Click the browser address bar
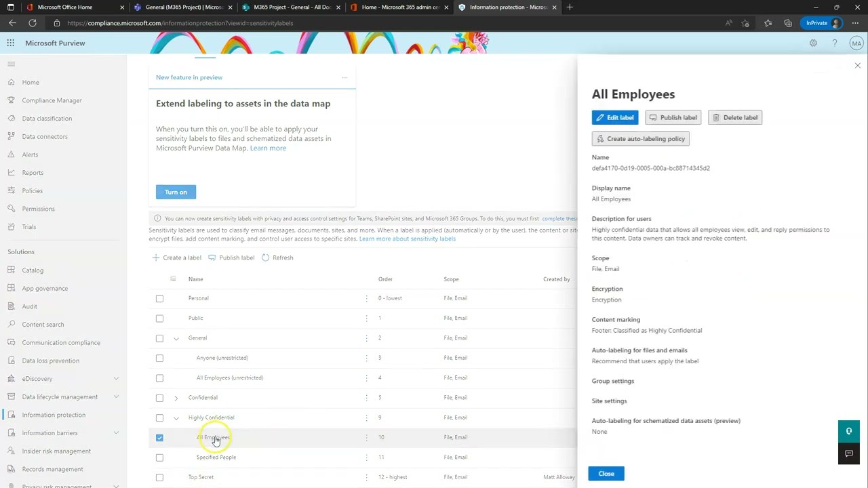868x488 pixels. [x=387, y=23]
